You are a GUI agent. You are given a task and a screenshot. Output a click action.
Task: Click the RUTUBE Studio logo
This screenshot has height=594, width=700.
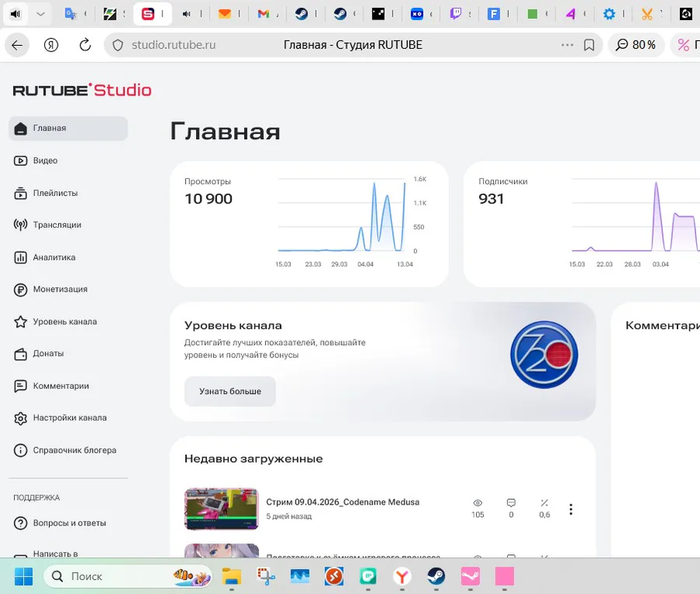pos(82,90)
